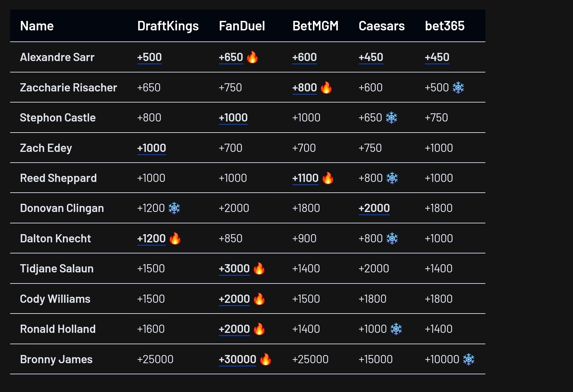Open Alexandre Sarr's +450 bet365 odds link

pos(437,57)
